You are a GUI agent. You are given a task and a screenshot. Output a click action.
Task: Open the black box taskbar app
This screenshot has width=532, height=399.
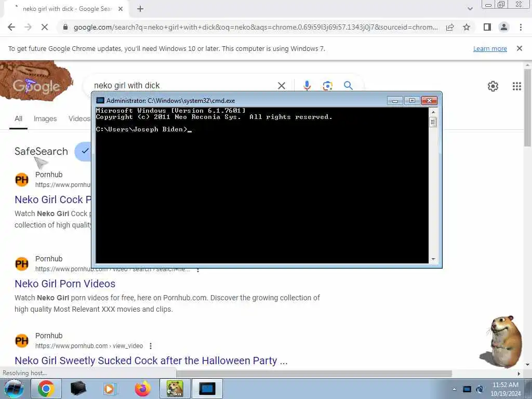(x=78, y=389)
